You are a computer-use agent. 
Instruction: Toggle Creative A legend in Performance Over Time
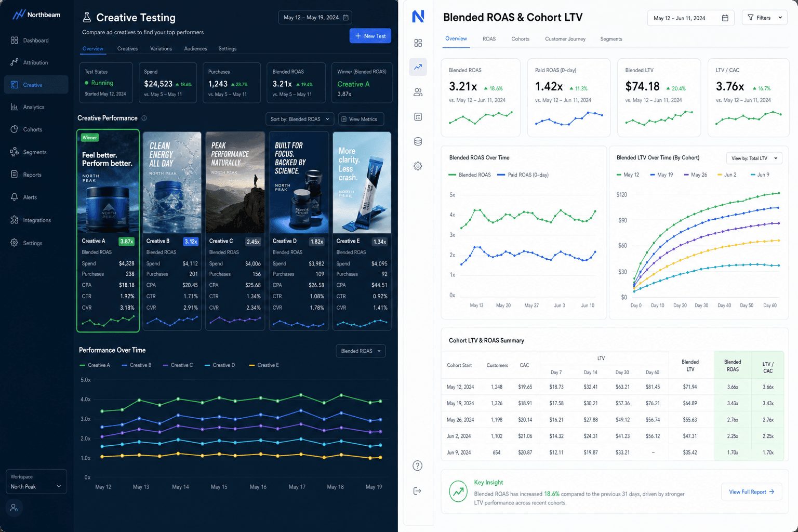(95, 365)
